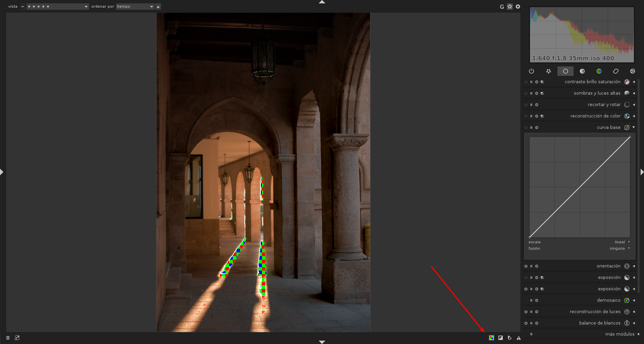The height and width of the screenshot is (344, 644).
Task: Select the effects modules group tab
Action: click(x=633, y=71)
